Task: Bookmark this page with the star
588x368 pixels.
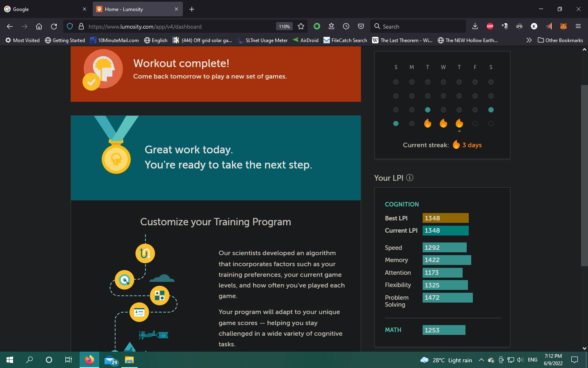Action: [301, 26]
